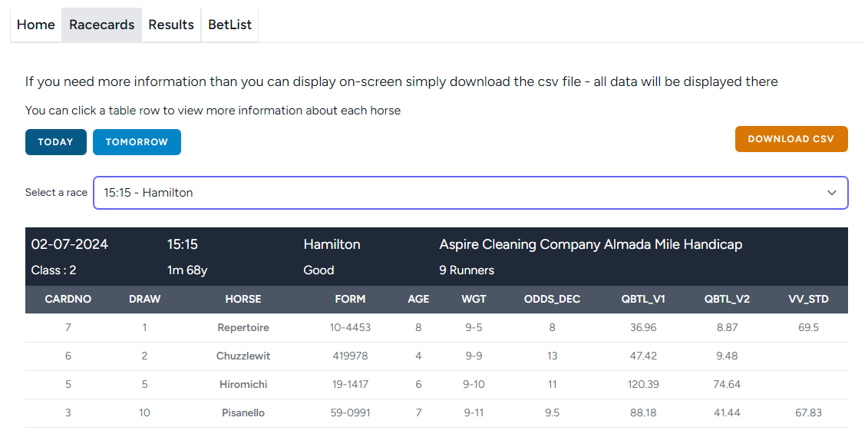Click the CARDNO column header

(68, 300)
